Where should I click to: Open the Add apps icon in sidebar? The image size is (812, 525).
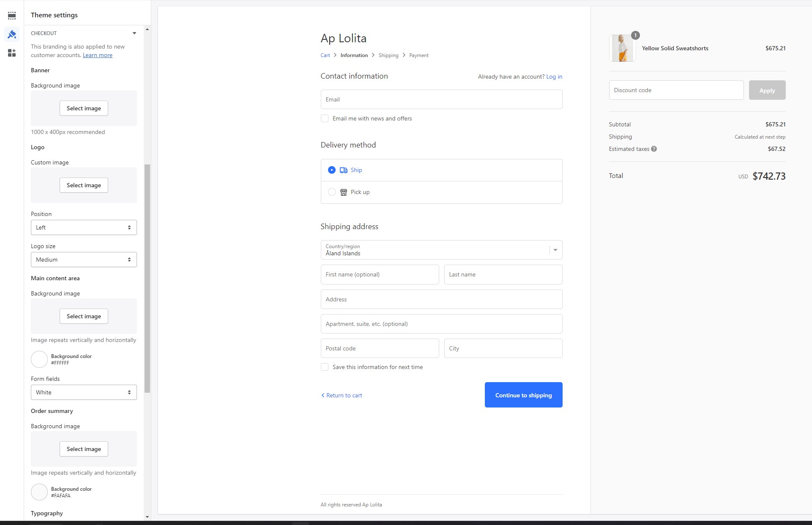click(12, 53)
